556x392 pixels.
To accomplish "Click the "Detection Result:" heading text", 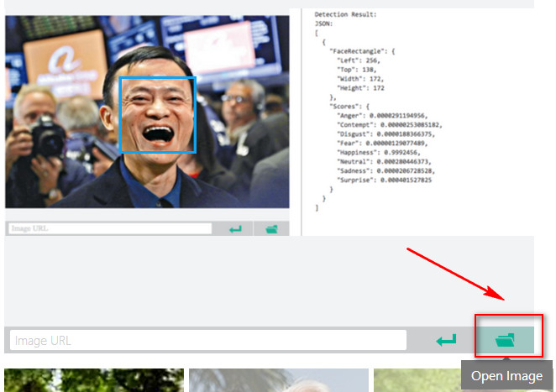I will pos(346,15).
